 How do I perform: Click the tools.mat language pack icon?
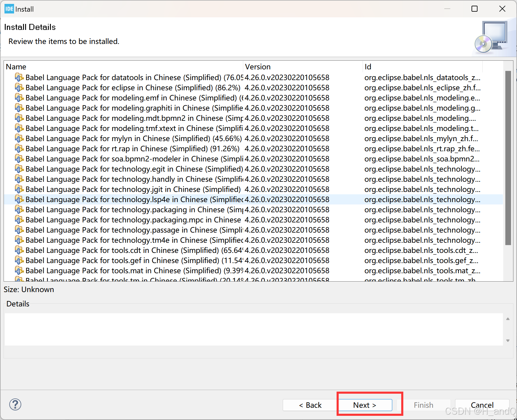(x=19, y=271)
